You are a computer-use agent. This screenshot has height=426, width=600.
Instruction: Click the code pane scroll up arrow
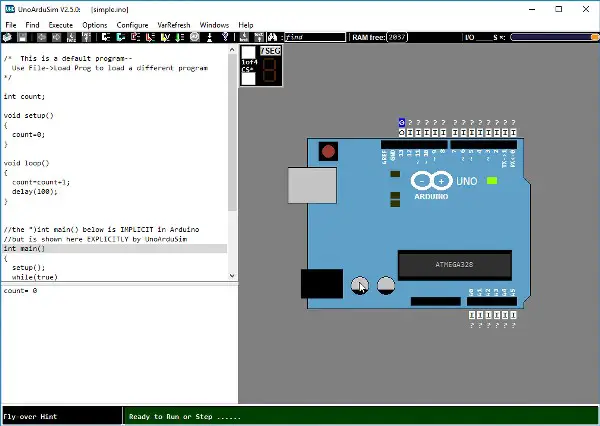coord(232,50)
